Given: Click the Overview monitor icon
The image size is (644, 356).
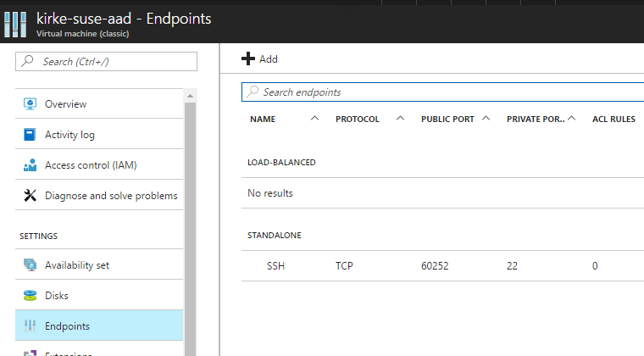Looking at the screenshot, I should point(30,104).
